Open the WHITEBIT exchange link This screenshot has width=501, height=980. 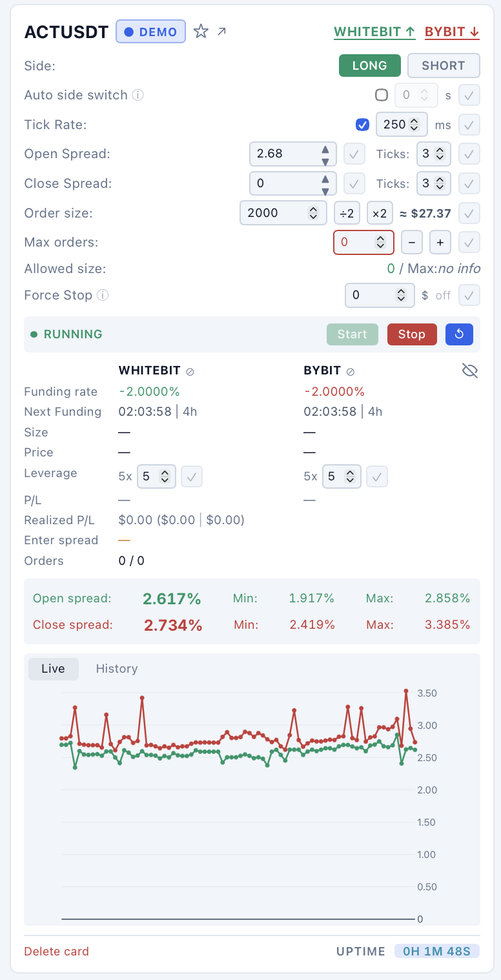374,32
